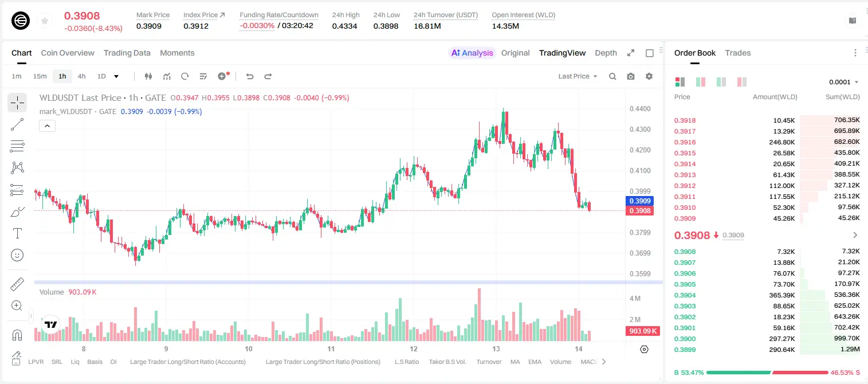Undo the last chart action
The height and width of the screenshot is (384, 868).
pos(249,76)
